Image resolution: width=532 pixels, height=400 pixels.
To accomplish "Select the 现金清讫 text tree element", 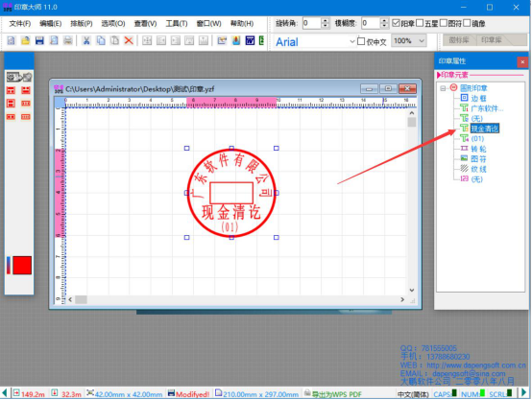I will [x=485, y=129].
